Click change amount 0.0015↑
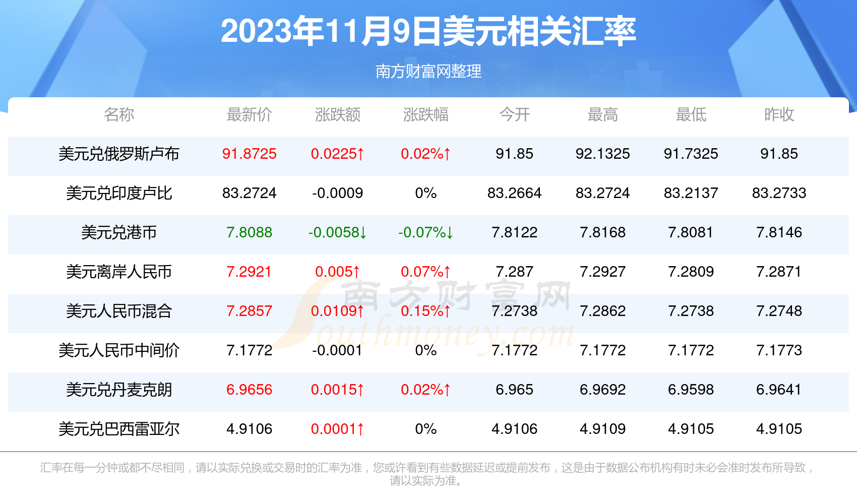Screen dimensions: 857x504 (338, 390)
